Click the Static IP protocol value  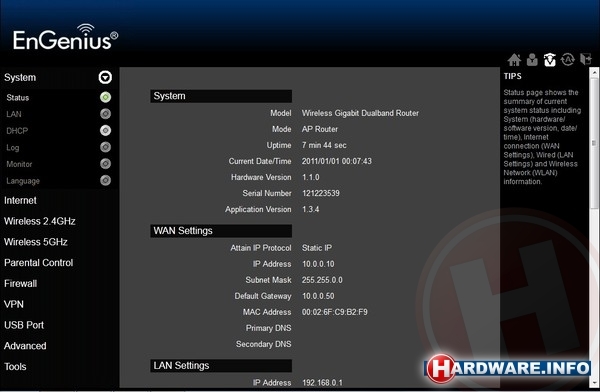317,248
